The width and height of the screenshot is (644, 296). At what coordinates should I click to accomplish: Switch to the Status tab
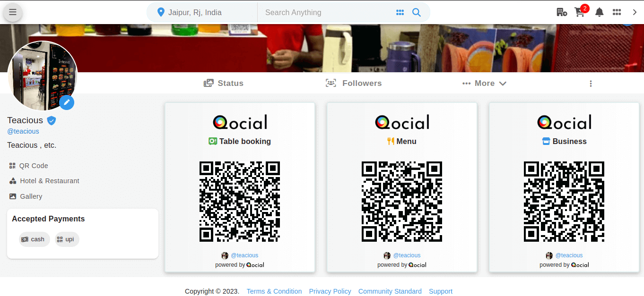[x=223, y=83]
